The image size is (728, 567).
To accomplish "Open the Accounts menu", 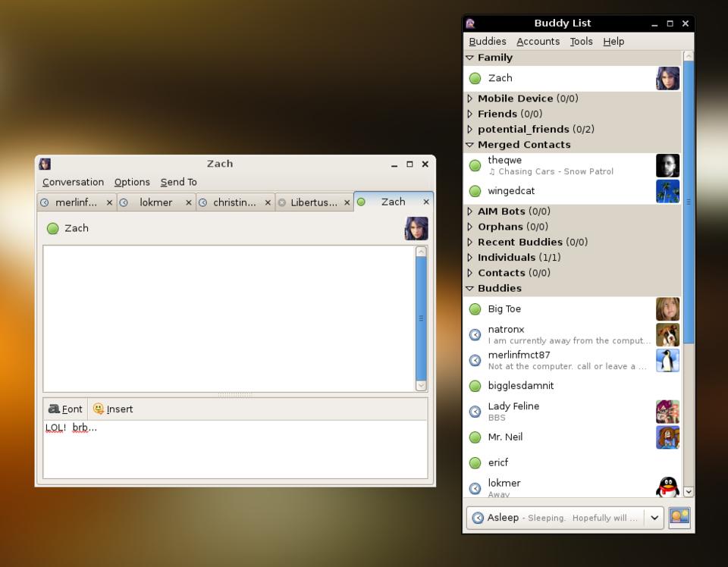I will click(x=538, y=42).
